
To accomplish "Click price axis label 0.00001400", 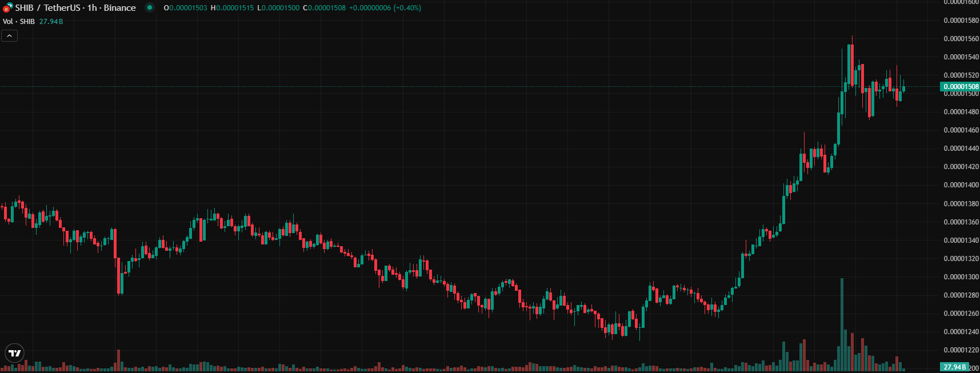I will tap(961, 185).
